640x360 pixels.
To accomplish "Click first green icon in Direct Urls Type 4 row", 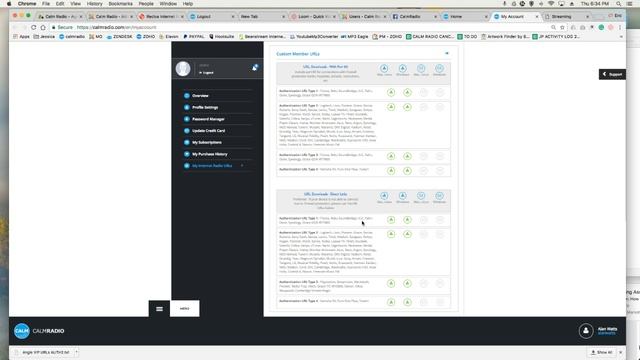I will click(x=391, y=302).
